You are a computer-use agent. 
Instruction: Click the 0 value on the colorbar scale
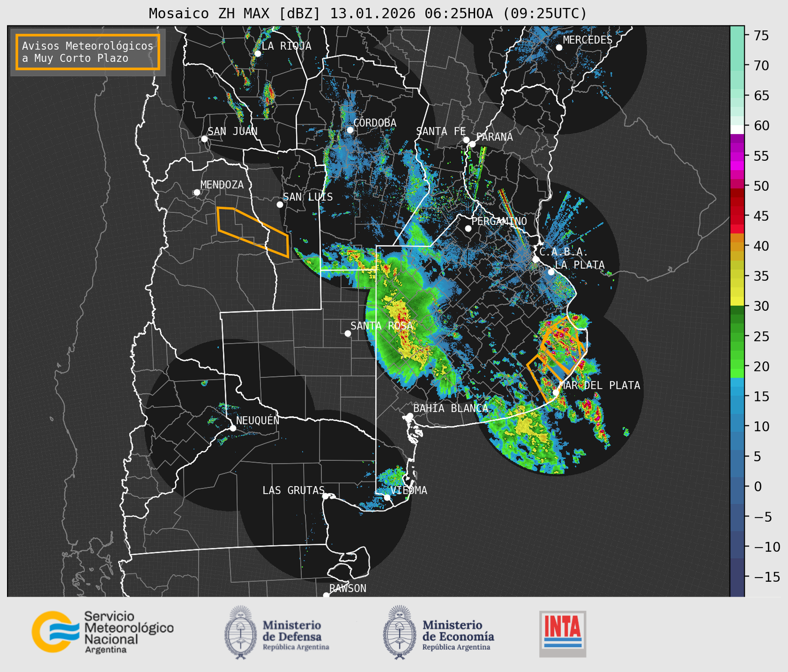click(758, 487)
